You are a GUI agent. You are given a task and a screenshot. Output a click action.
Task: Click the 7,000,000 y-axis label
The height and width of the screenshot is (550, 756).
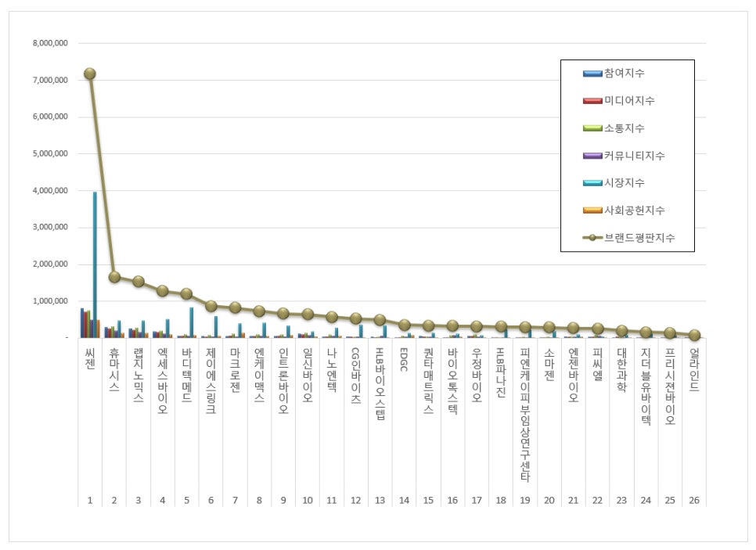coord(50,80)
